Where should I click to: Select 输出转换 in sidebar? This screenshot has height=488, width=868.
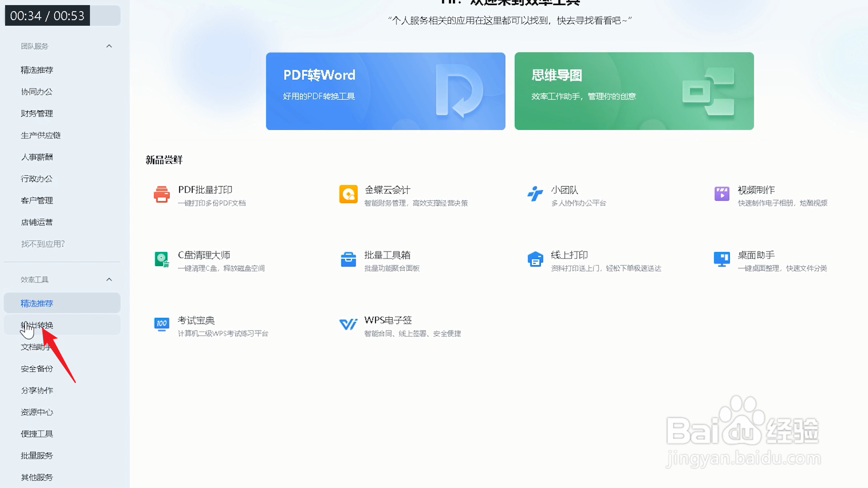[62, 325]
